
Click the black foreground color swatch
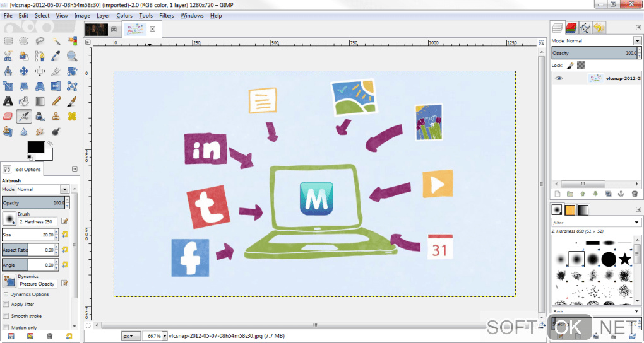36,148
